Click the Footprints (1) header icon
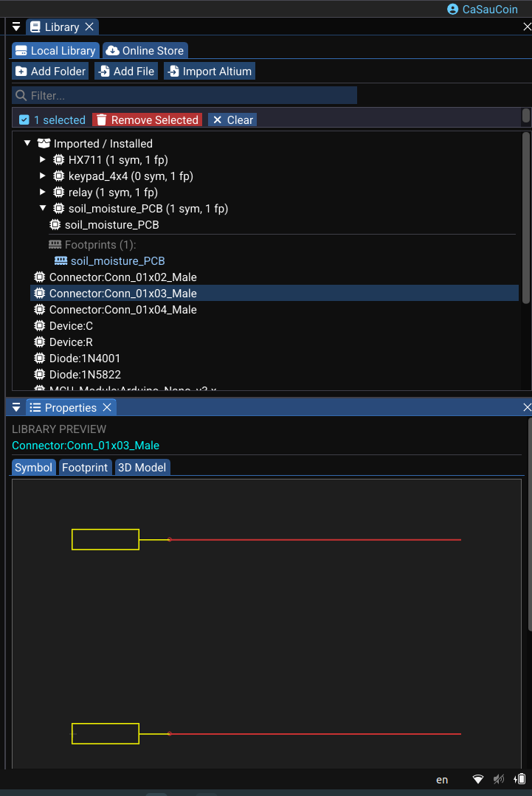The width and height of the screenshot is (532, 796). [55, 245]
